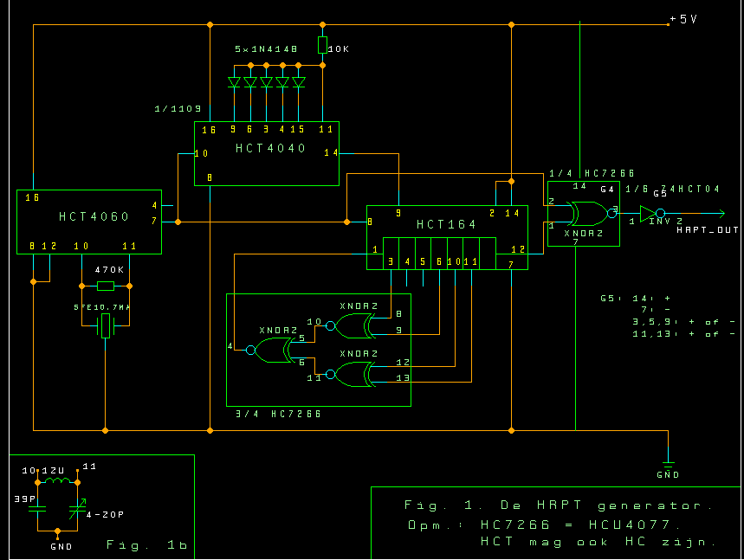Click pin 7 label on HCT4060
Viewport: 744px width, 560px height.
coord(154,221)
